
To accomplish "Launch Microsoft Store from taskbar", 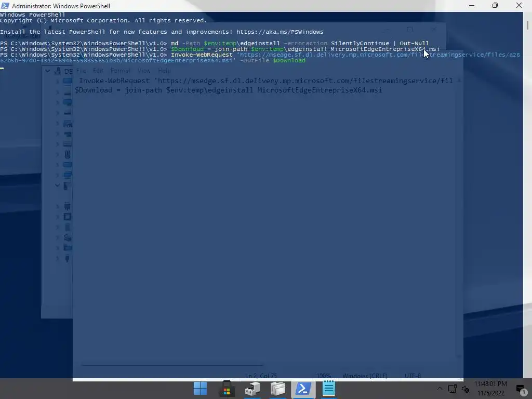I will (x=227, y=389).
